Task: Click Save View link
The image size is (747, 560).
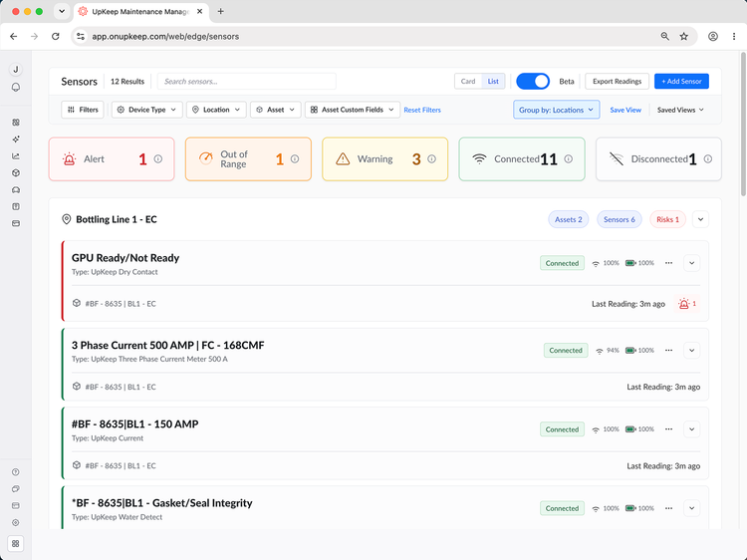Action: point(625,110)
